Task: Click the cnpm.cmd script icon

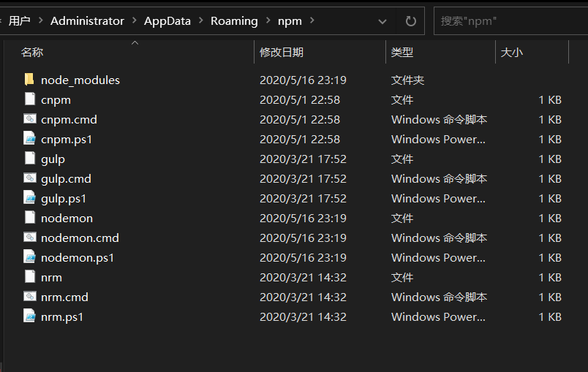Action: click(30, 119)
